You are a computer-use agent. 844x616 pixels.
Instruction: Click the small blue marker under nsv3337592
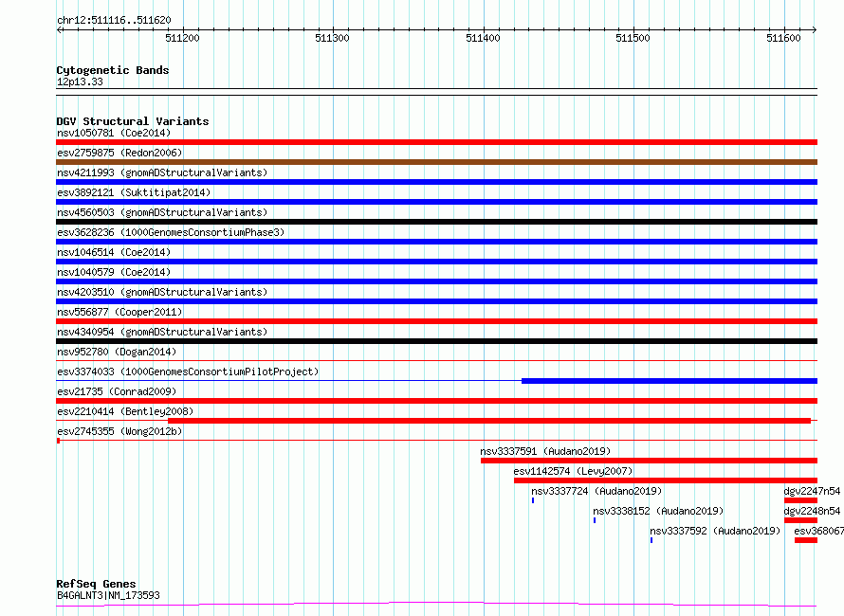(x=651, y=540)
